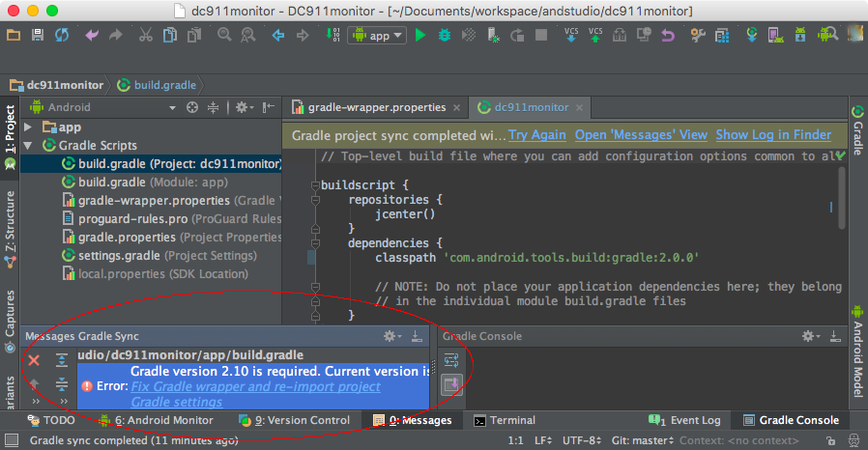This screenshot has width=868, height=450.
Task: Open the Project panel gear menu
Action: pyautogui.click(x=245, y=107)
